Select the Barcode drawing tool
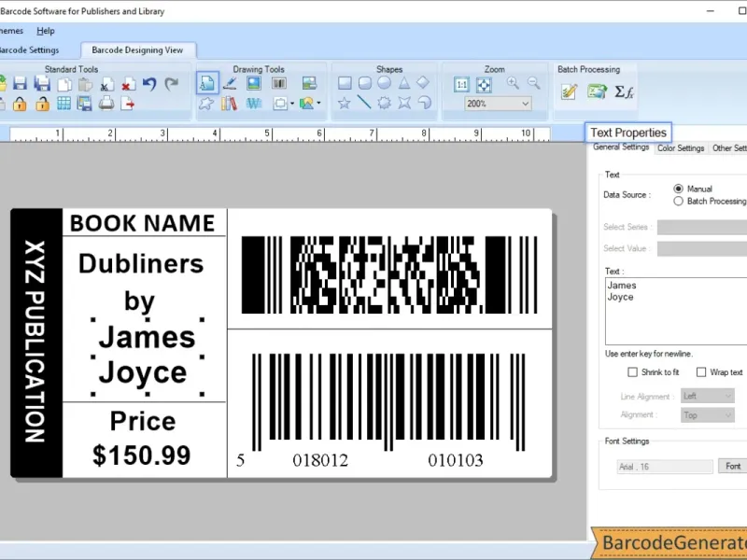 [279, 83]
